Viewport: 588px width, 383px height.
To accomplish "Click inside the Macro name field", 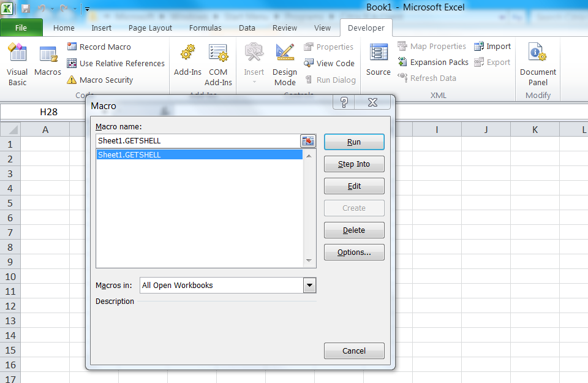I will [x=196, y=140].
